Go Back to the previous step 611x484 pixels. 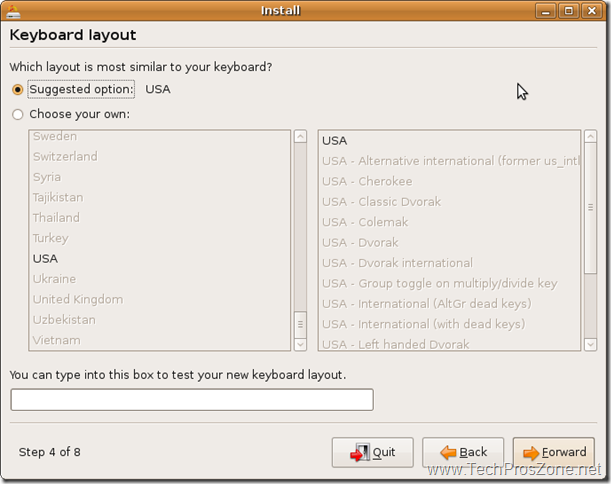pos(463,452)
